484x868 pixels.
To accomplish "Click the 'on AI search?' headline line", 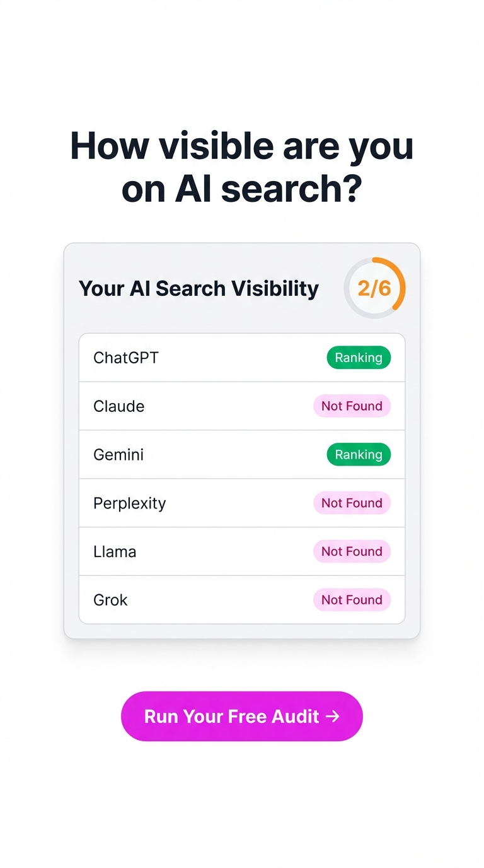I will [x=242, y=189].
